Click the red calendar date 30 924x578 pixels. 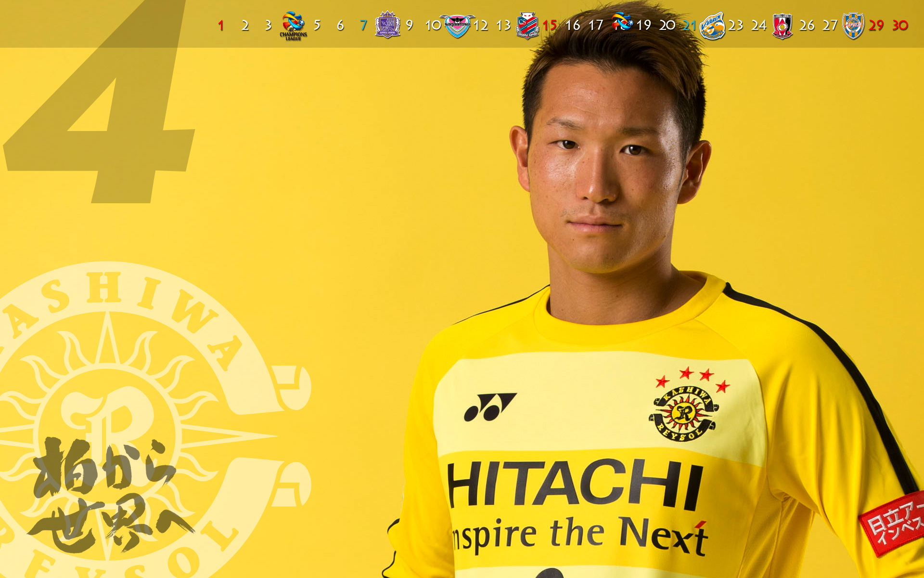point(900,26)
